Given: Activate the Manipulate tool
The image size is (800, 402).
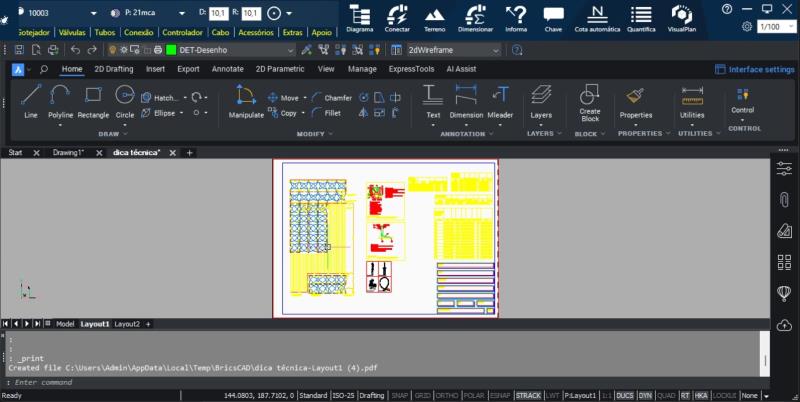Looking at the screenshot, I should [246, 101].
